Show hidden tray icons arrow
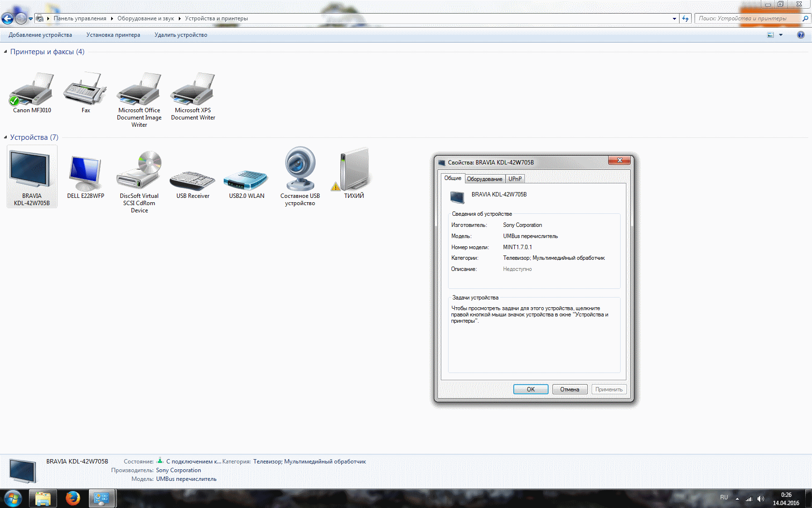The width and height of the screenshot is (812, 508). [737, 498]
